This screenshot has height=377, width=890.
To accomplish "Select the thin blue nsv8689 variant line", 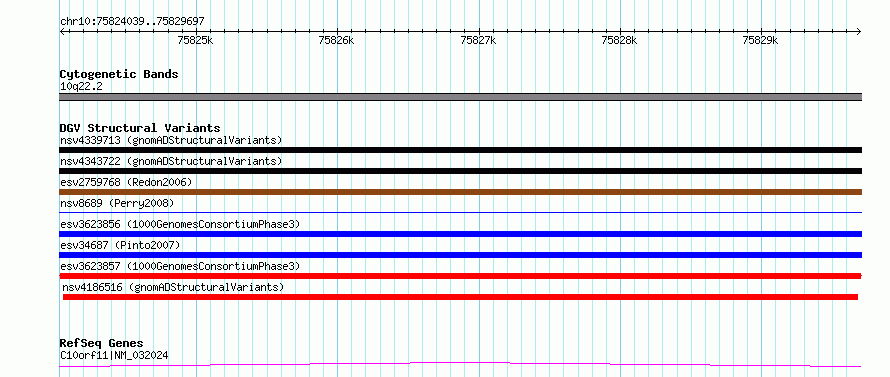I will click(x=460, y=212).
